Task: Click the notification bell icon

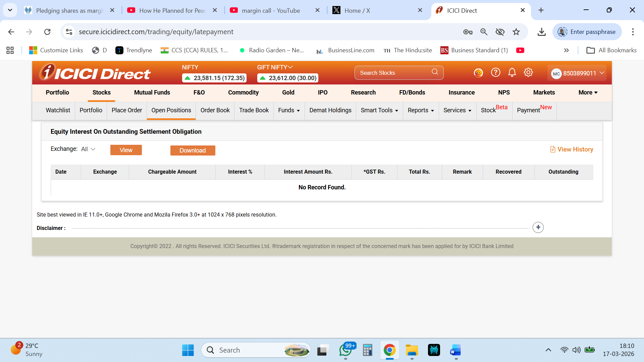Action: (x=512, y=72)
